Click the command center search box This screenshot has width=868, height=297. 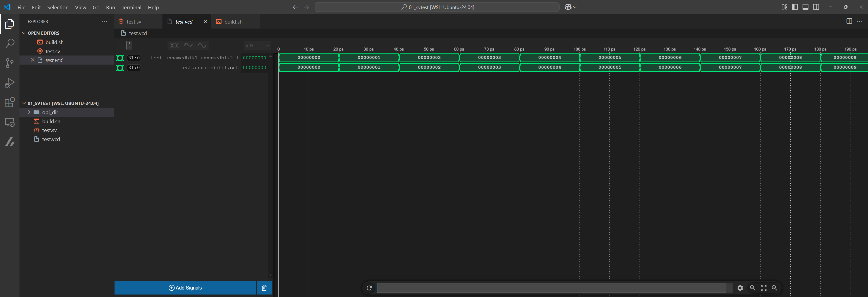(x=437, y=7)
